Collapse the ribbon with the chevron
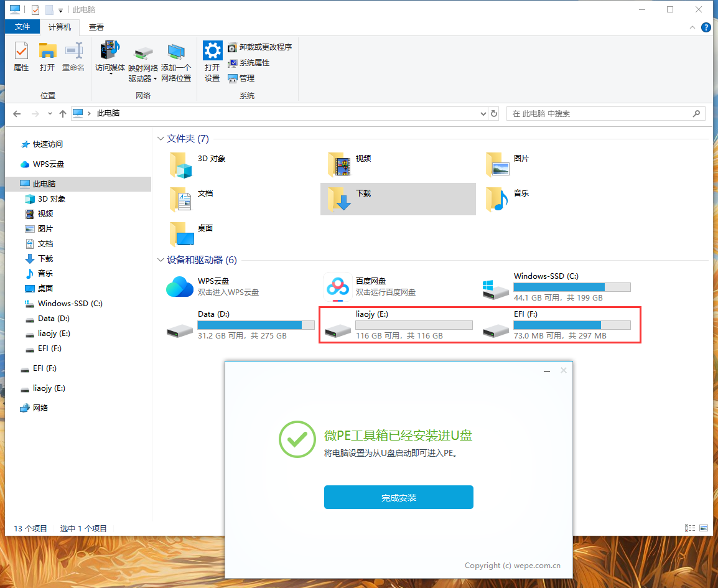This screenshot has width=718, height=588. point(692,27)
